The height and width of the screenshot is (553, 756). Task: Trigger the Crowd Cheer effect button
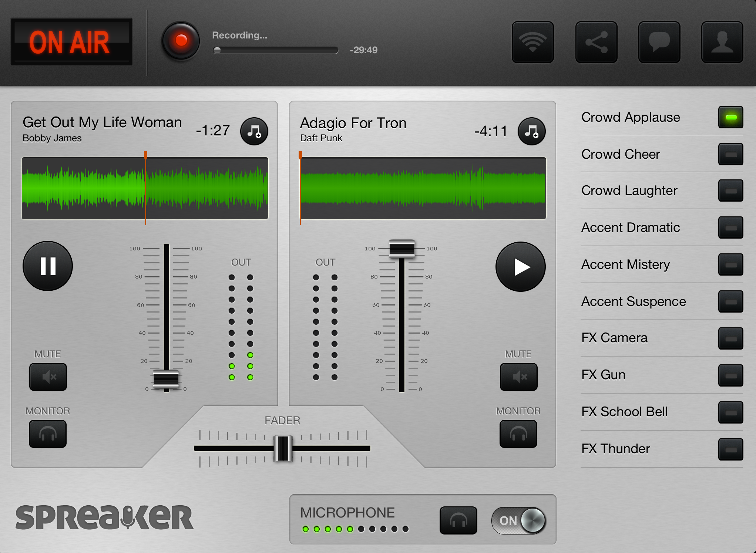(x=731, y=154)
